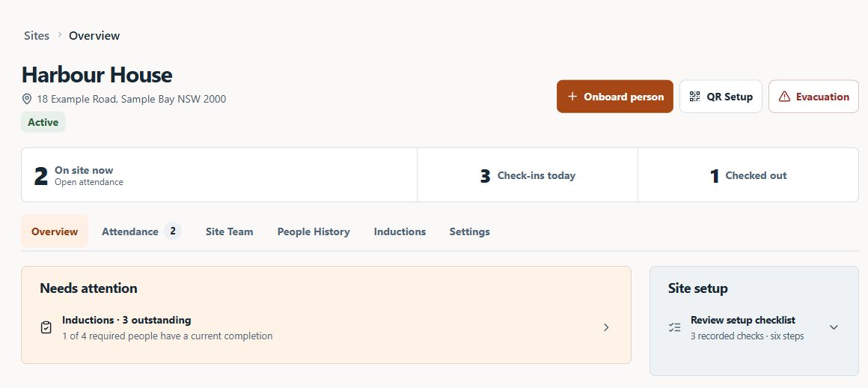
Task: Click the location pin icon beside address
Action: coord(27,99)
